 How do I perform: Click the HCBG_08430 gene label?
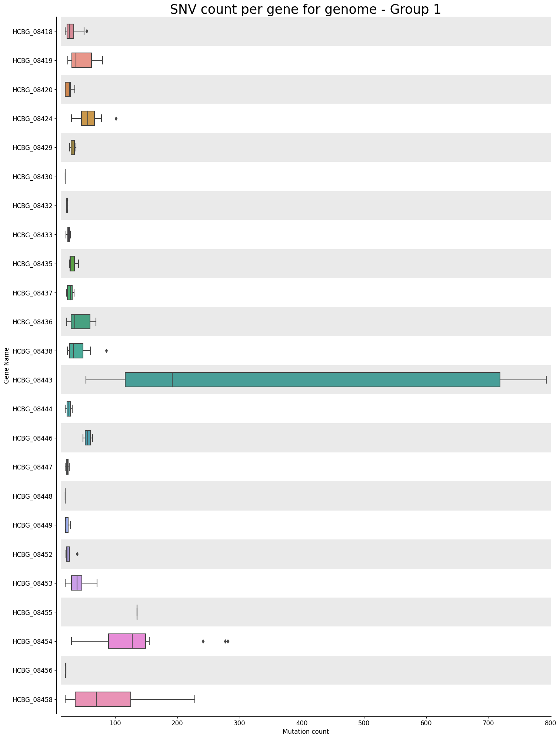[x=34, y=177]
